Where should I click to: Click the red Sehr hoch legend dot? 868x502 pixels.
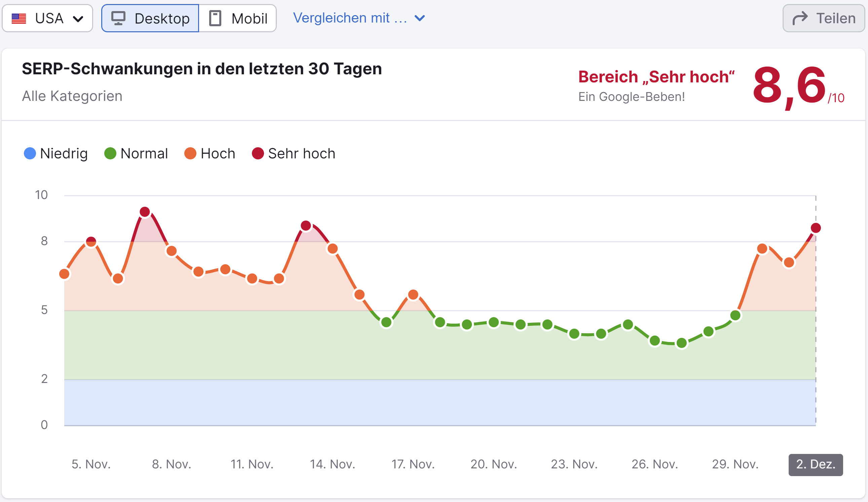tap(258, 154)
